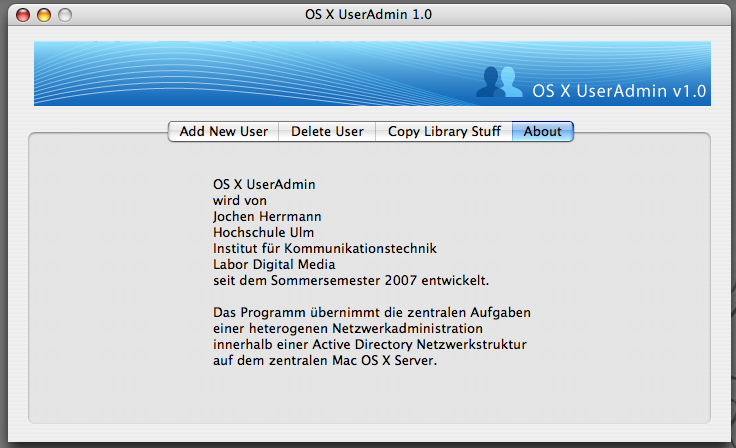Viewport: 736px width, 448px height.
Task: Click the Sommersemester 2007 entwickelt line
Action: click(351, 280)
